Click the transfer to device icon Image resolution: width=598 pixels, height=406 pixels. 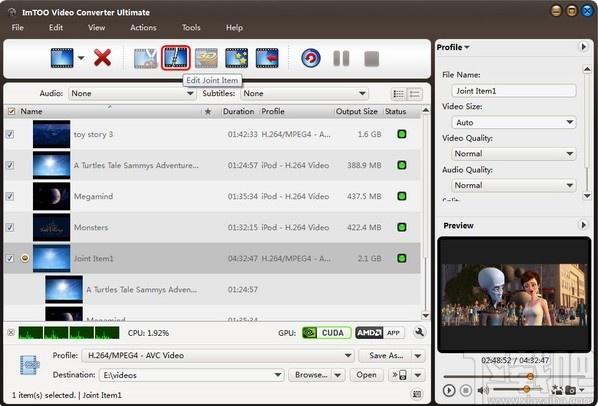400,375
